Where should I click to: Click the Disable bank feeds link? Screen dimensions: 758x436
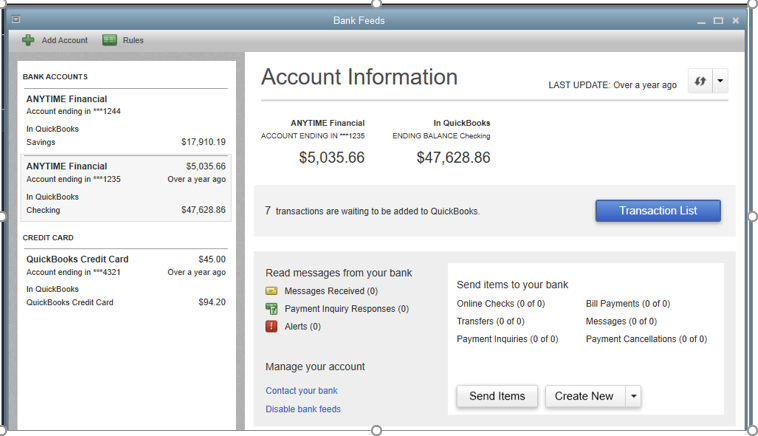click(303, 409)
